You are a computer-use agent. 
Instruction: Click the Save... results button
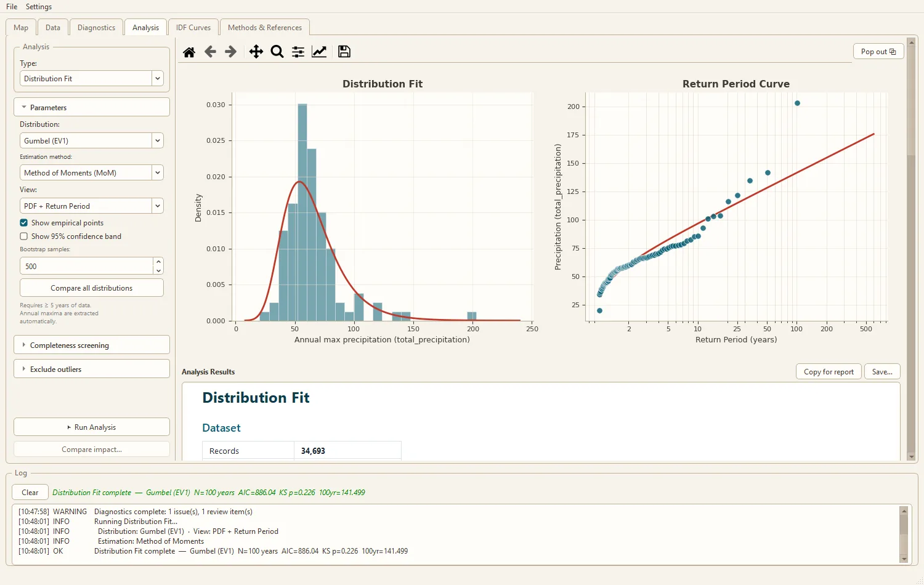[882, 372]
